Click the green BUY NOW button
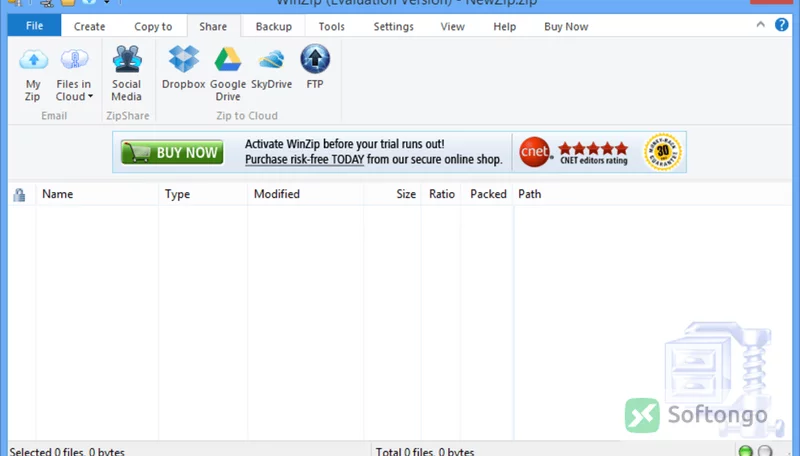 pos(172,152)
